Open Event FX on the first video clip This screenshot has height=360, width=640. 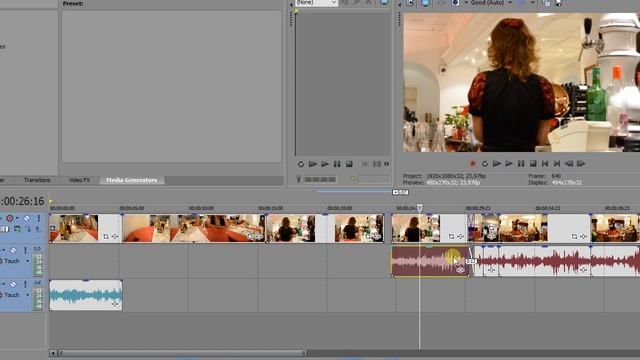pos(115,236)
